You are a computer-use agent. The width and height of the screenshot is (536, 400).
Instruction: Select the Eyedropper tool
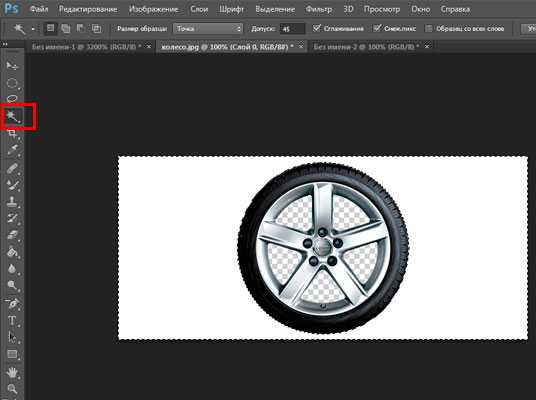pyautogui.click(x=12, y=150)
